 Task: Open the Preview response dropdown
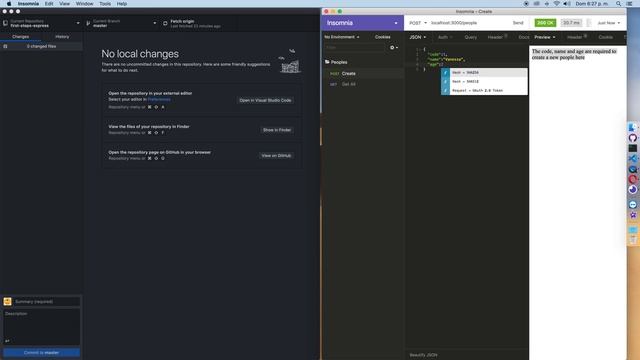coord(544,37)
